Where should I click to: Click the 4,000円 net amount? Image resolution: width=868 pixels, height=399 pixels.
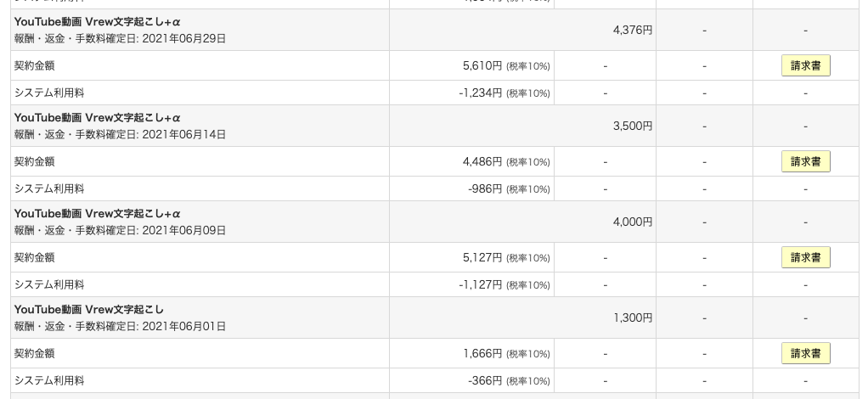[x=632, y=222]
